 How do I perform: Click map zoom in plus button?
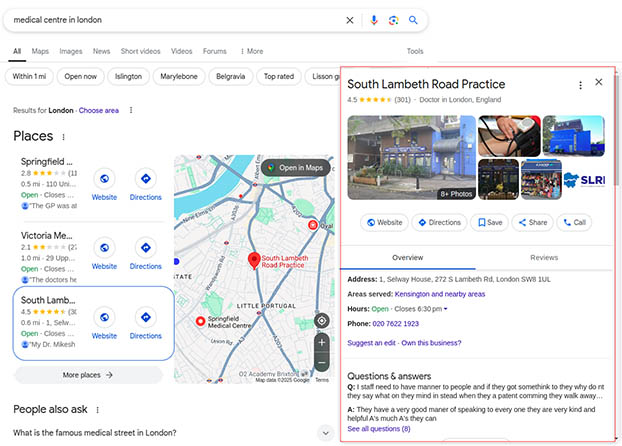coord(321,343)
